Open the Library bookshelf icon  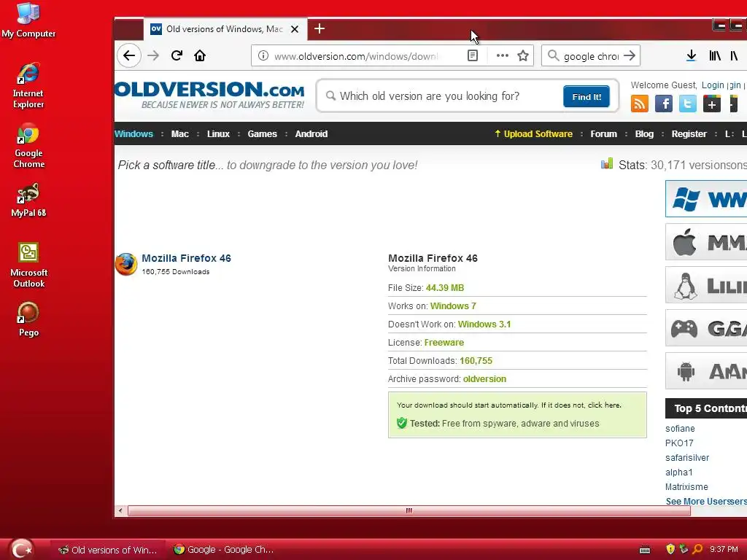click(x=715, y=55)
